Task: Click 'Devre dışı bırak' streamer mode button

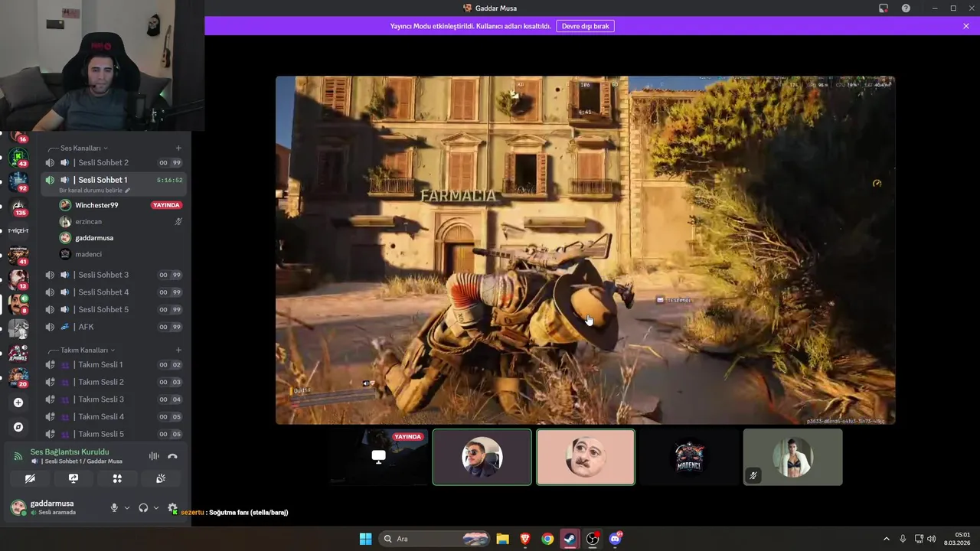Action: point(585,26)
